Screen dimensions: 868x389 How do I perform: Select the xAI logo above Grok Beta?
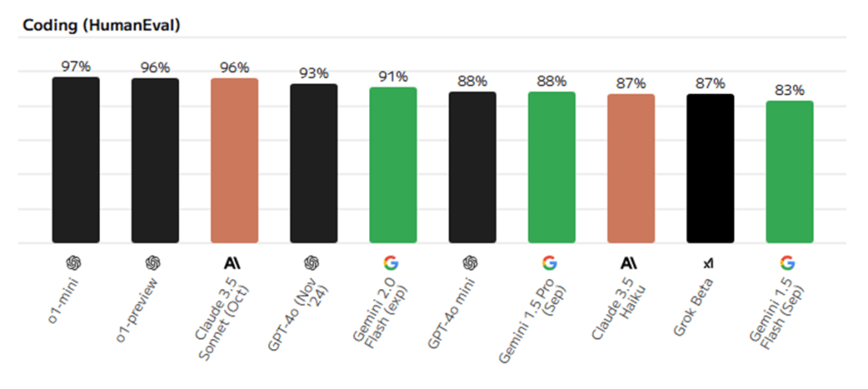(x=709, y=263)
